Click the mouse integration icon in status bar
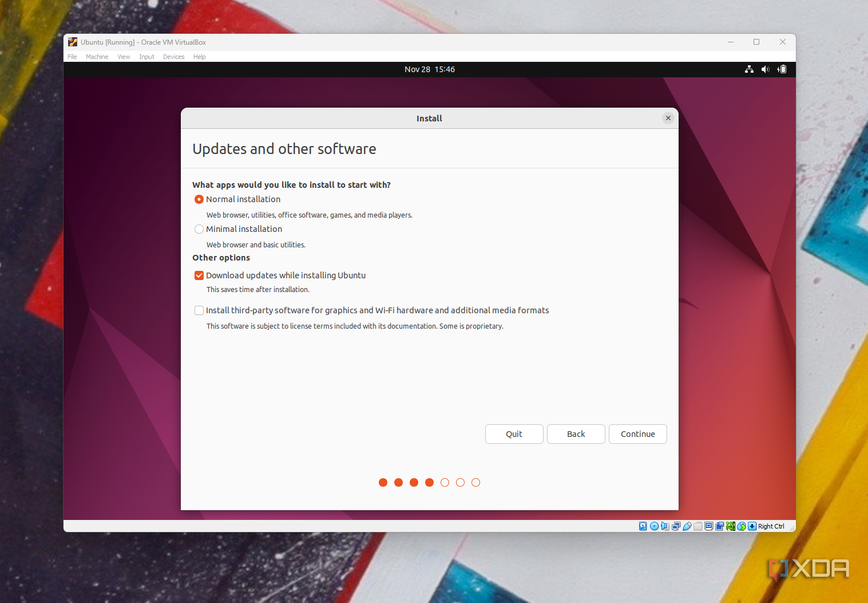The height and width of the screenshot is (603, 868). coord(742,526)
